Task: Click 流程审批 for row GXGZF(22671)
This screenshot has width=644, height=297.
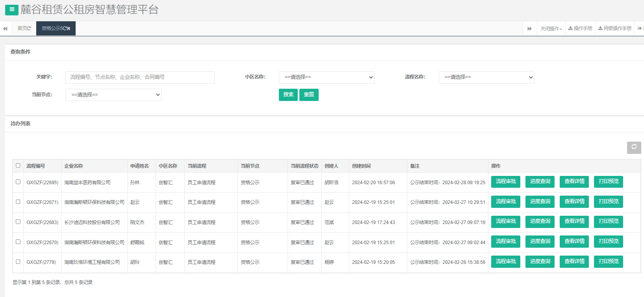Action: click(x=505, y=202)
